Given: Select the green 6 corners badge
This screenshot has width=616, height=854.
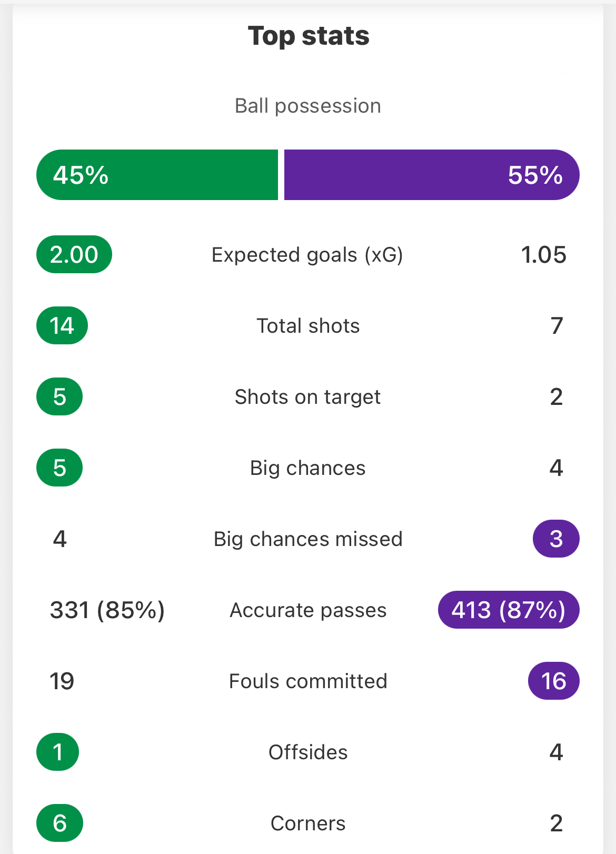Looking at the screenshot, I should [59, 823].
